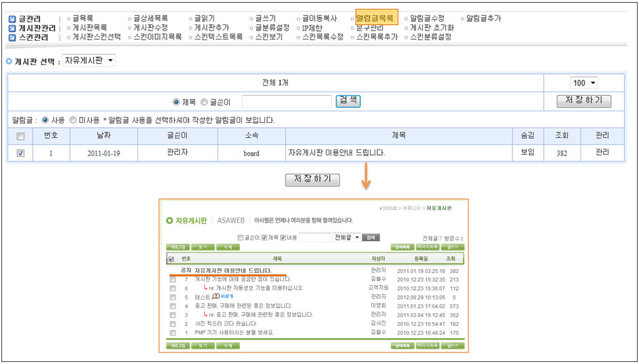This screenshot has width=639, height=364.
Task: Expand the 100 items-per-page dropdown
Action: 584,83
